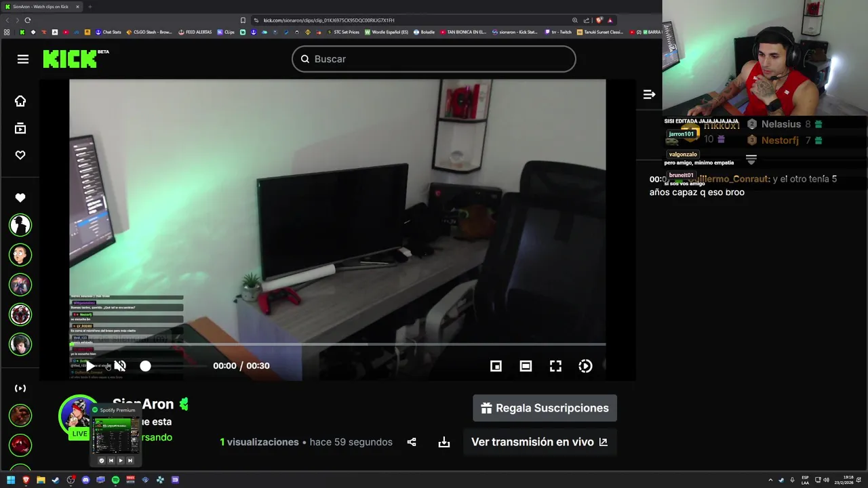
Task: Click Regala Suscripciones button
Action: tap(545, 408)
